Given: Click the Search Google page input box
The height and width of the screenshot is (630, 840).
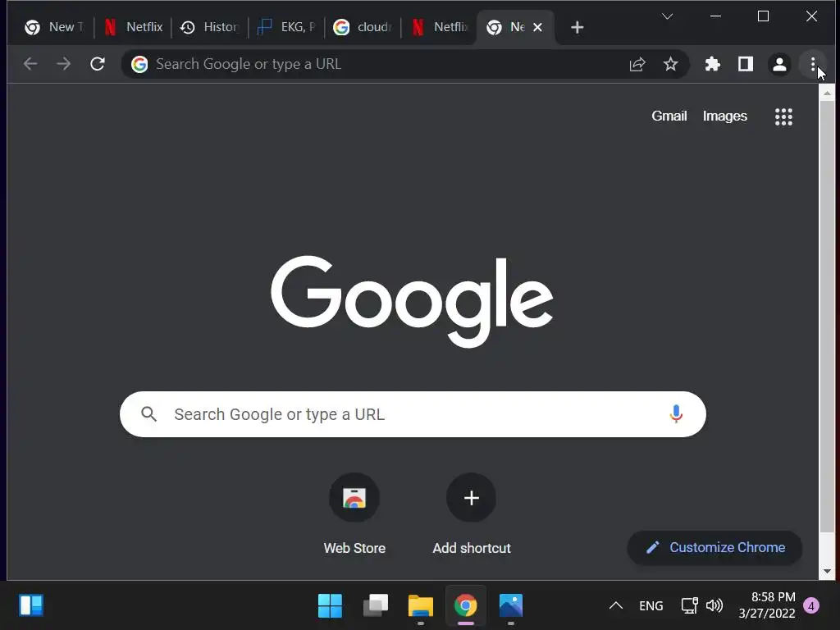Looking at the screenshot, I should [x=413, y=414].
